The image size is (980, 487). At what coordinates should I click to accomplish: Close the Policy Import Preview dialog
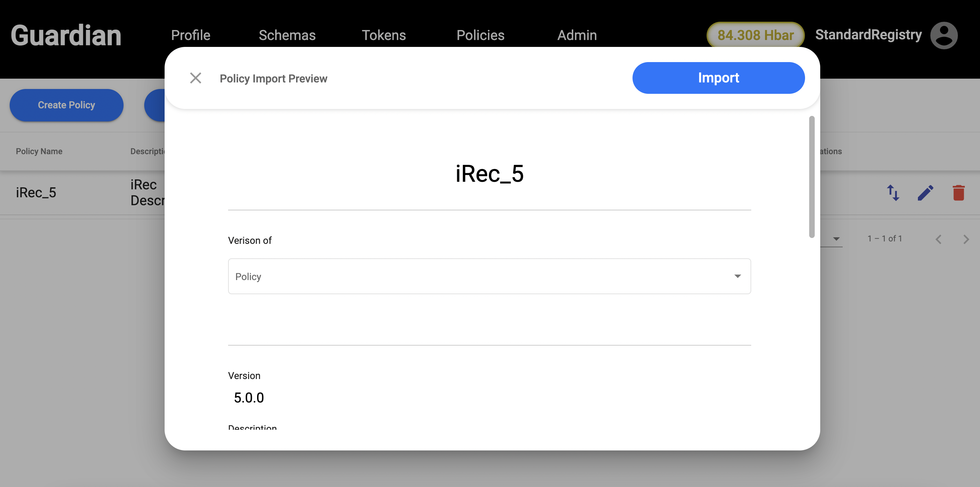click(x=196, y=78)
